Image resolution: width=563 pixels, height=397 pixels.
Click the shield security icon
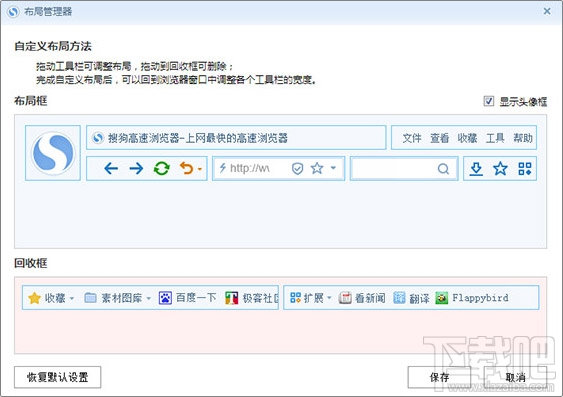(x=297, y=168)
